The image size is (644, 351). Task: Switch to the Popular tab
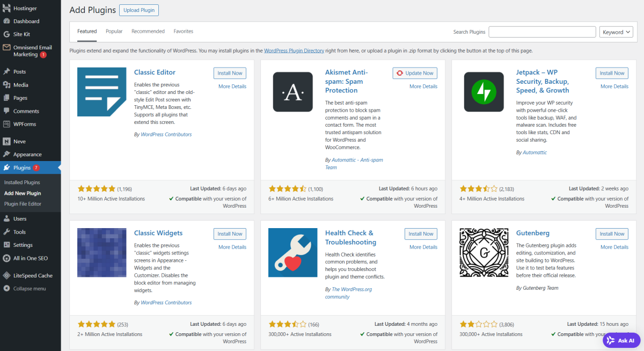[114, 32]
